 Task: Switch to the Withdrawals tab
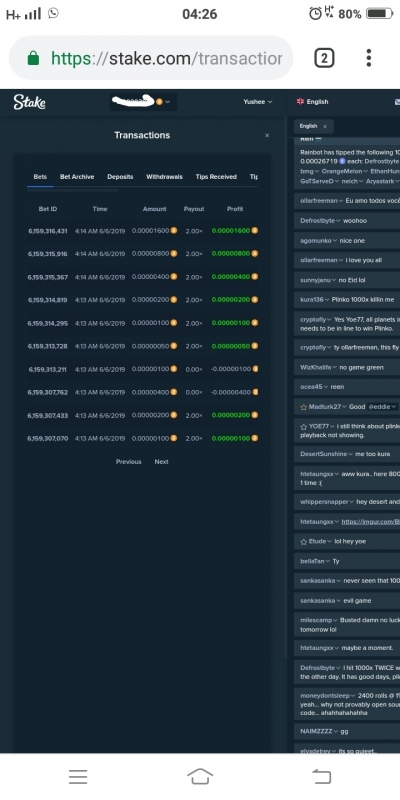click(164, 177)
